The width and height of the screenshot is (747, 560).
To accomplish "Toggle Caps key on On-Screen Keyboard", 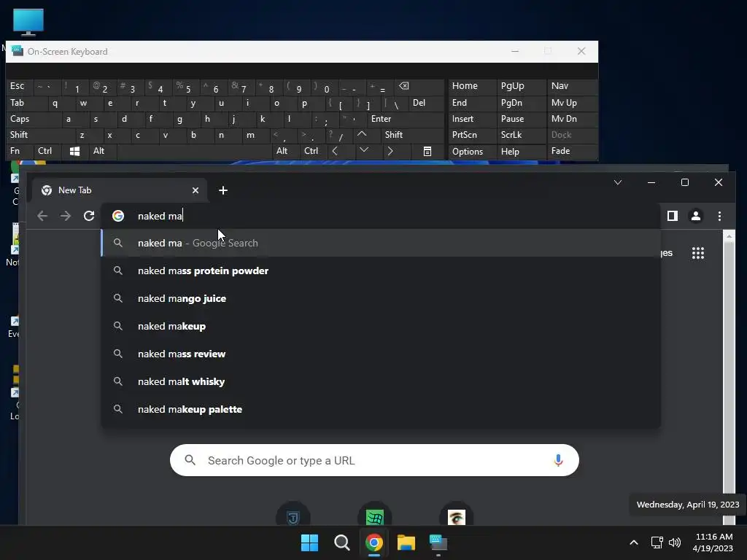I will coord(34,119).
